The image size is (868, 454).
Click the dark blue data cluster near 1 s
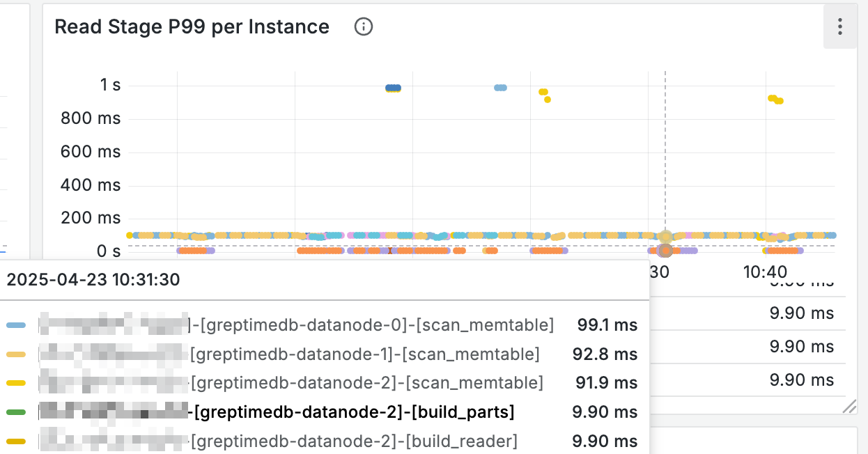(x=394, y=88)
